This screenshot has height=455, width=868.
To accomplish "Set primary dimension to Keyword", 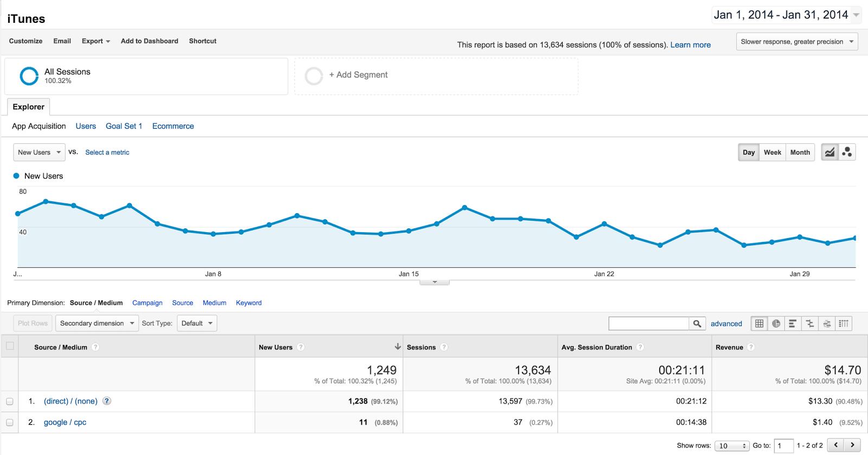I will 249,303.
